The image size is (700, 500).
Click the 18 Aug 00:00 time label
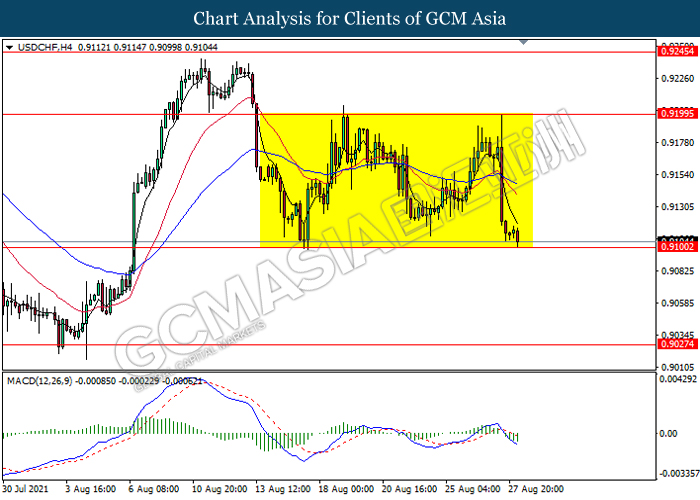tap(346, 489)
